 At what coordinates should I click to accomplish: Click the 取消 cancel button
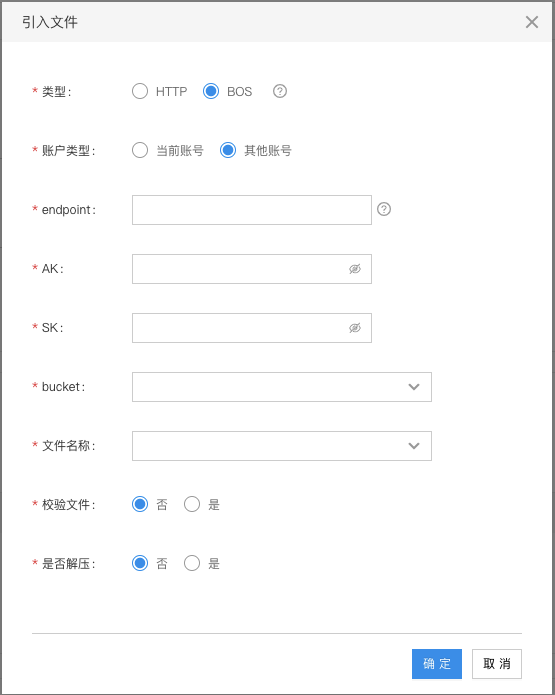[496, 664]
